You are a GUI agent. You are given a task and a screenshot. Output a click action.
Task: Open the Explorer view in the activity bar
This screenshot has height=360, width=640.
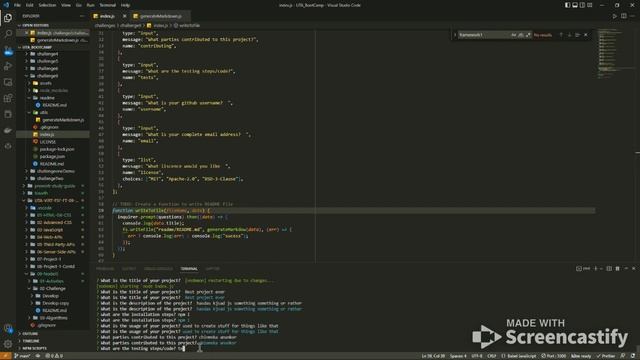pyautogui.click(x=8, y=18)
